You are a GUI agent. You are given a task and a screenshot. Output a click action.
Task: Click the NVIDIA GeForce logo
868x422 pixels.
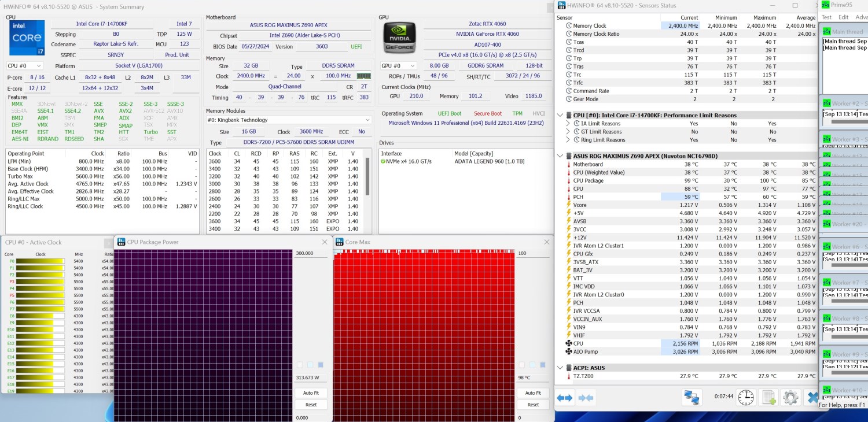point(400,38)
